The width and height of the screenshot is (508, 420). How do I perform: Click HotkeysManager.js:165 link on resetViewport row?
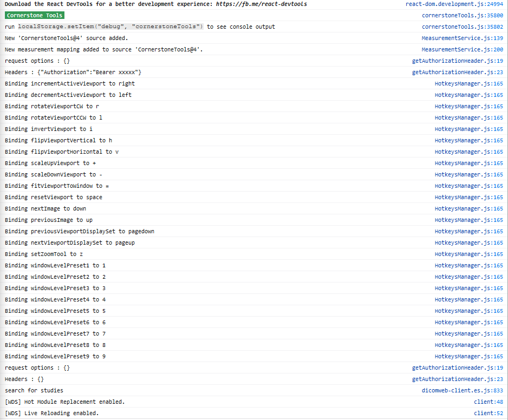pyautogui.click(x=469, y=197)
